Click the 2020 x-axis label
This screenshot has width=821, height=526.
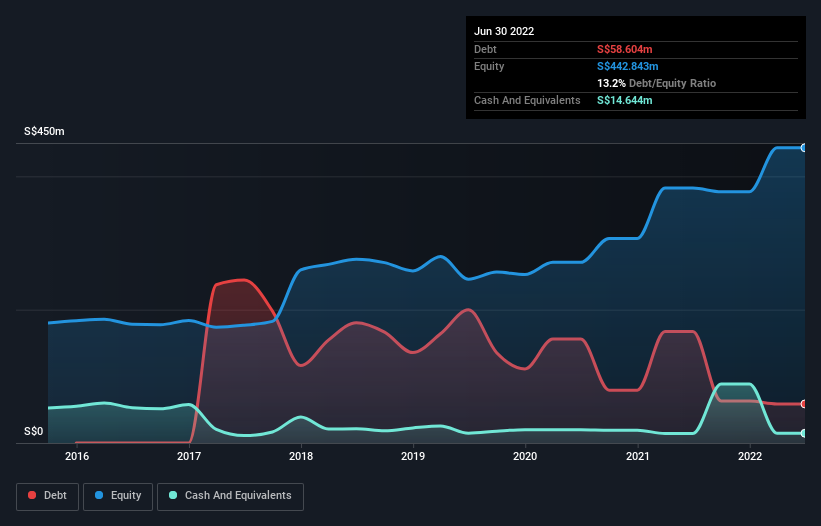(x=525, y=456)
